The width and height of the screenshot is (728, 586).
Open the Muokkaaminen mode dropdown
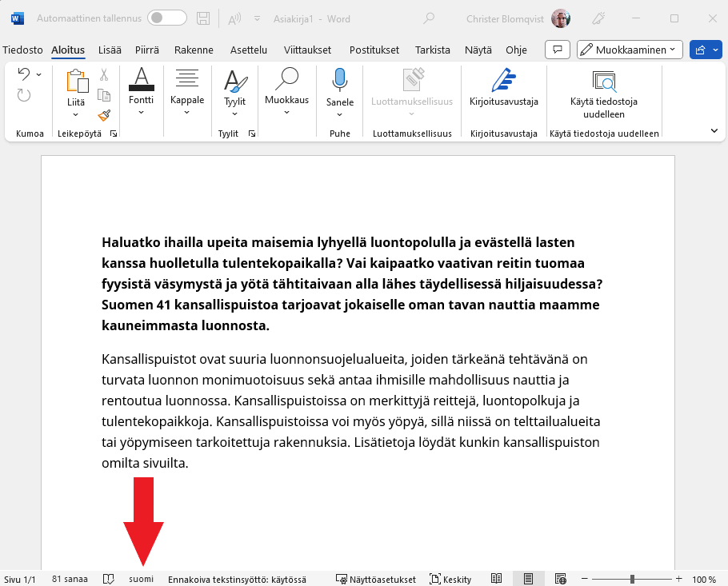tap(630, 50)
